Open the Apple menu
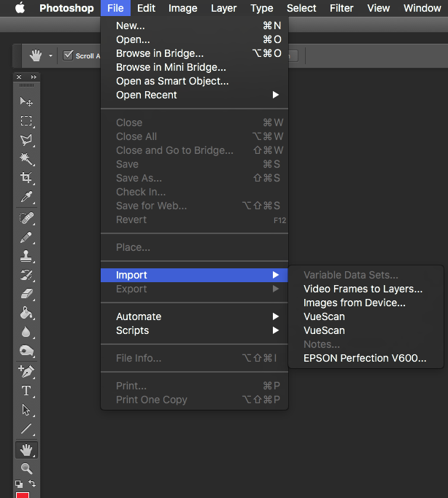The height and width of the screenshot is (498, 448). click(x=20, y=8)
